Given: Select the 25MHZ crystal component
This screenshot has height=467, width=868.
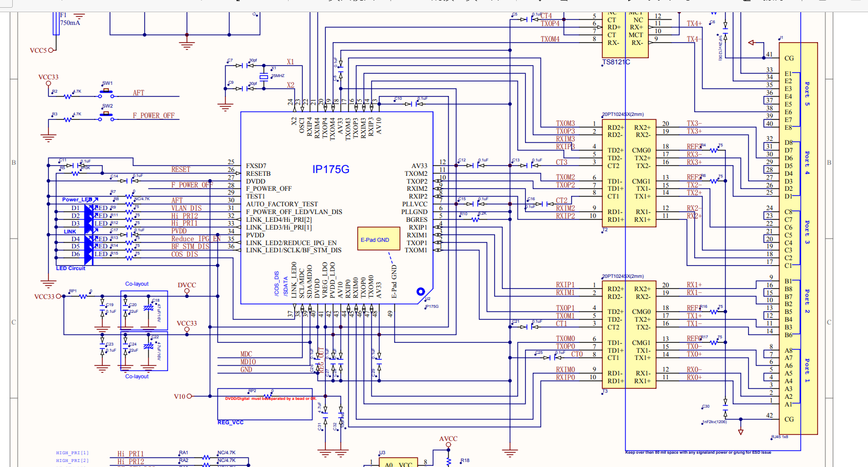Looking at the screenshot, I should pyautogui.click(x=264, y=76).
